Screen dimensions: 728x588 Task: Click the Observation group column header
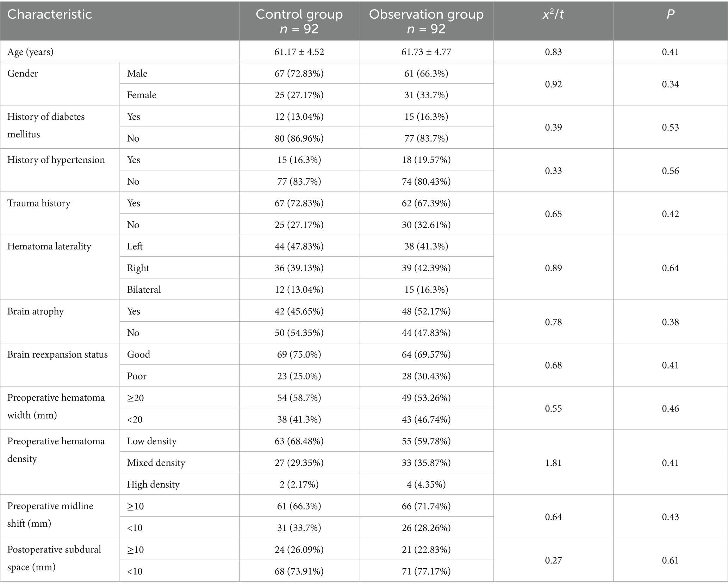coord(426,21)
